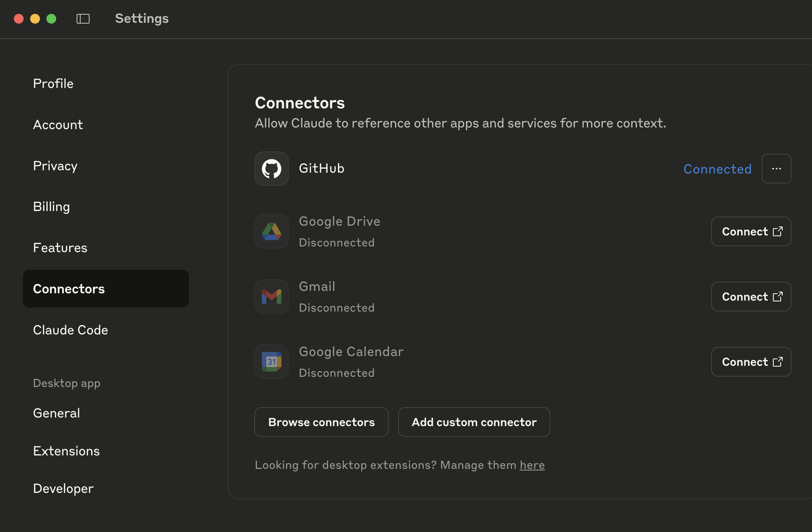Connect the Google Drive connector

pos(751,231)
